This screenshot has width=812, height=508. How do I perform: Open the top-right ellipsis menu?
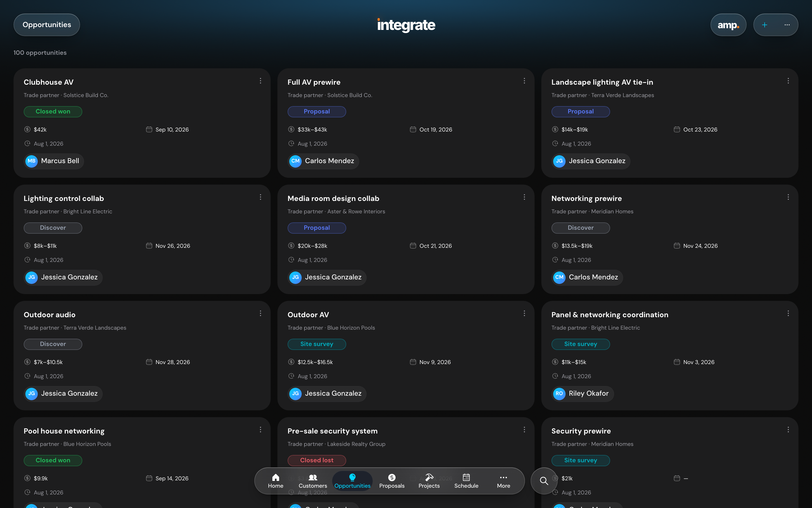click(787, 25)
